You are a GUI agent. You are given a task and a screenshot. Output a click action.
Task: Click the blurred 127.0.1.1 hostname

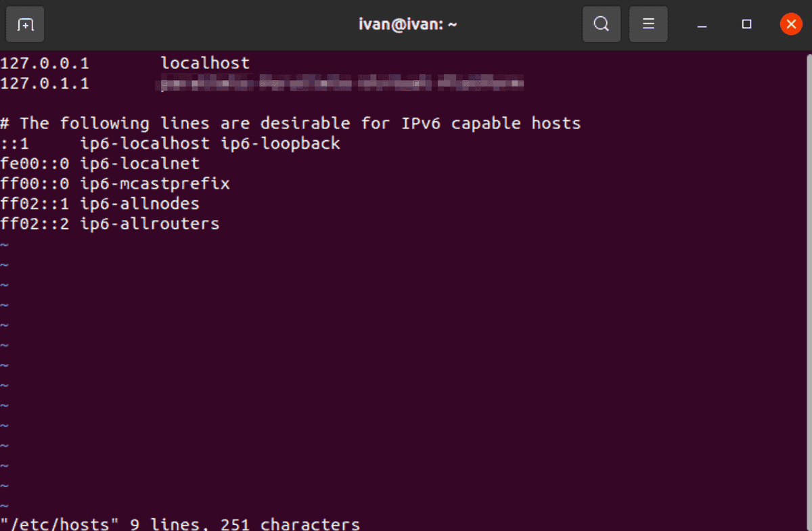pyautogui.click(x=338, y=83)
